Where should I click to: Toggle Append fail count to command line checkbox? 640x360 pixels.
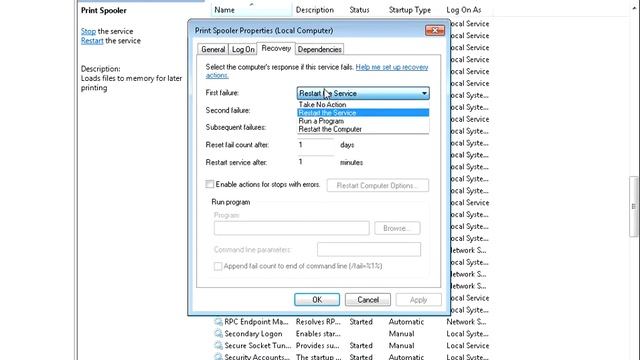tap(218, 266)
